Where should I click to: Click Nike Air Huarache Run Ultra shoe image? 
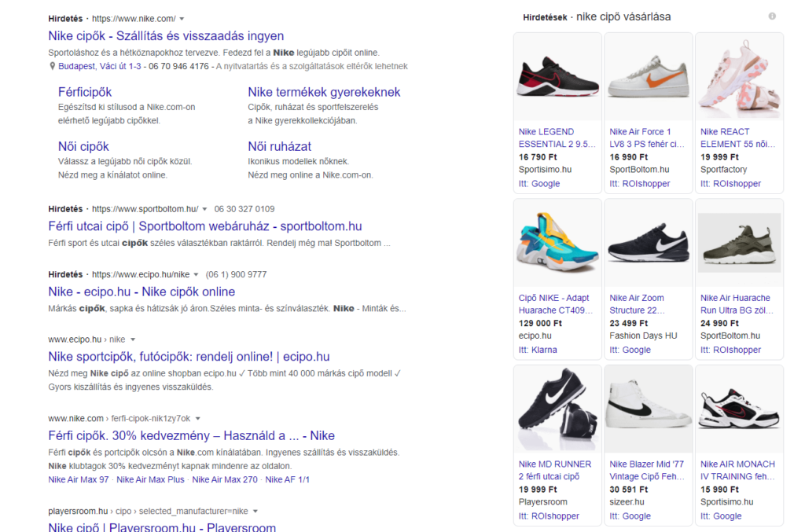(739, 243)
